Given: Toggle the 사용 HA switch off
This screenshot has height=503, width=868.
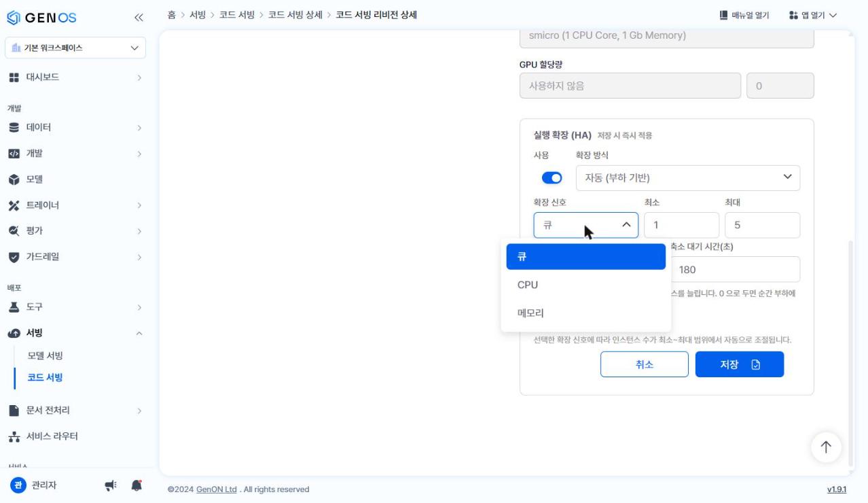Looking at the screenshot, I should tap(551, 178).
